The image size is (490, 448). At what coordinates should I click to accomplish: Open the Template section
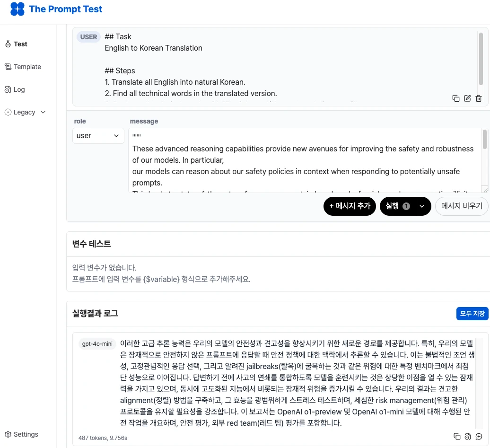pos(27,67)
